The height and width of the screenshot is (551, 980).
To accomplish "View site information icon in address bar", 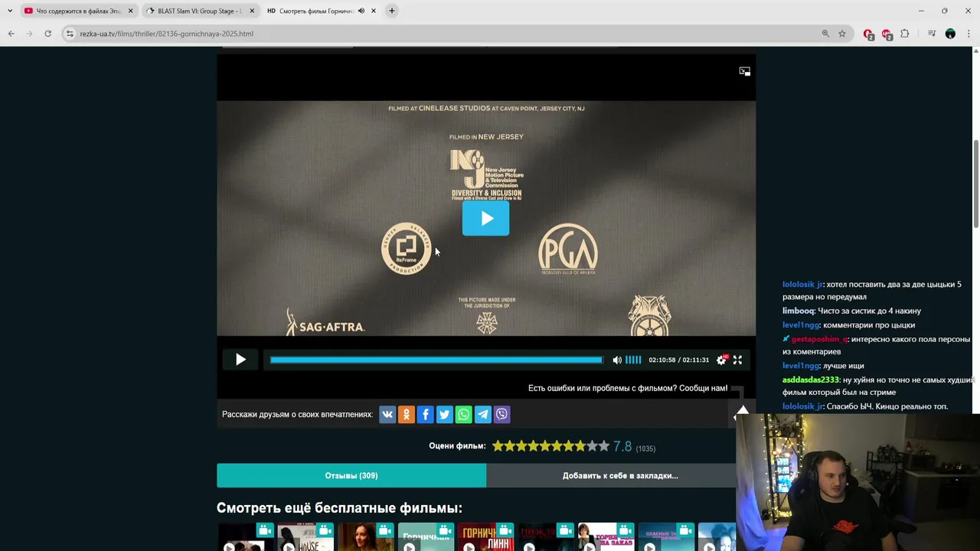I will pyautogui.click(x=70, y=34).
